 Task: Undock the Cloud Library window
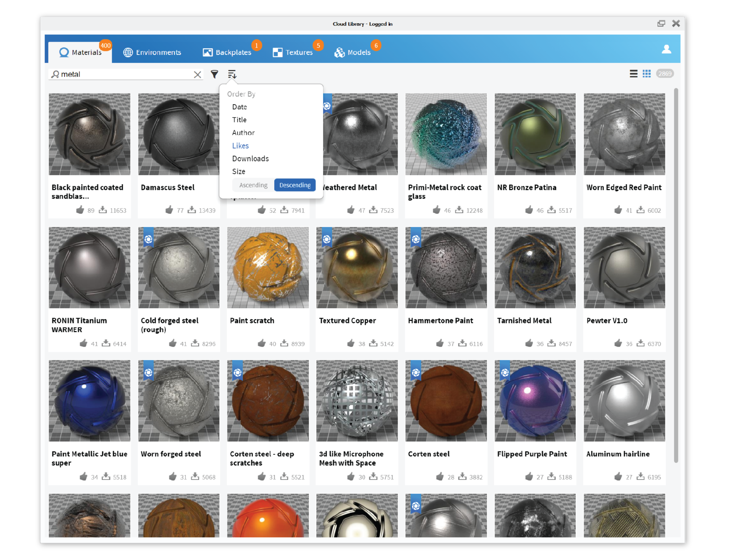[x=661, y=24]
